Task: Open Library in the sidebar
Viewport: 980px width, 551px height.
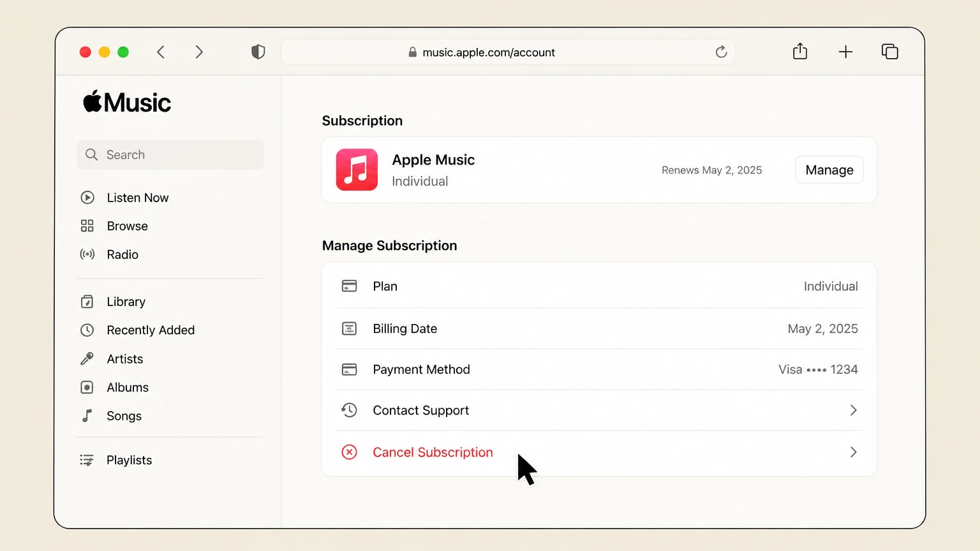Action: [126, 302]
